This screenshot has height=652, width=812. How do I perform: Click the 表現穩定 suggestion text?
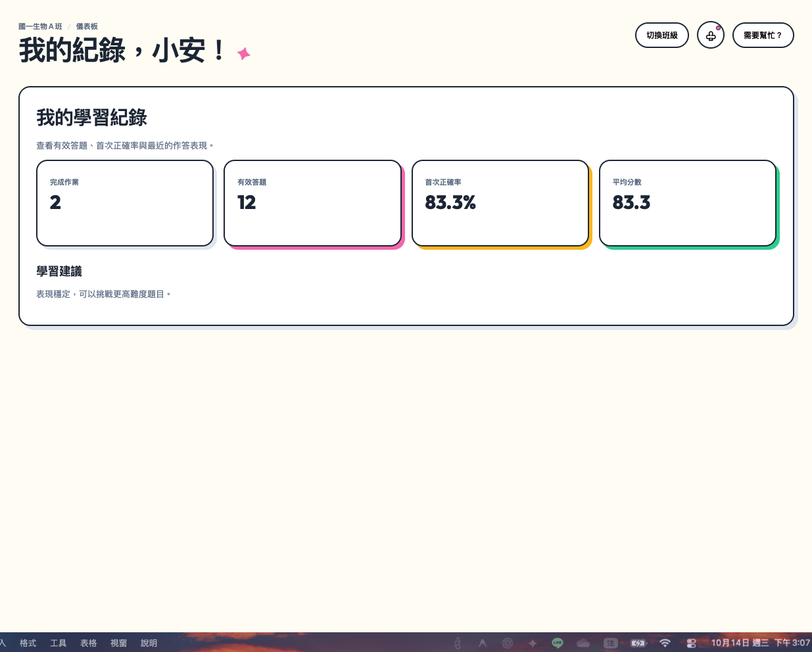pyautogui.click(x=104, y=294)
